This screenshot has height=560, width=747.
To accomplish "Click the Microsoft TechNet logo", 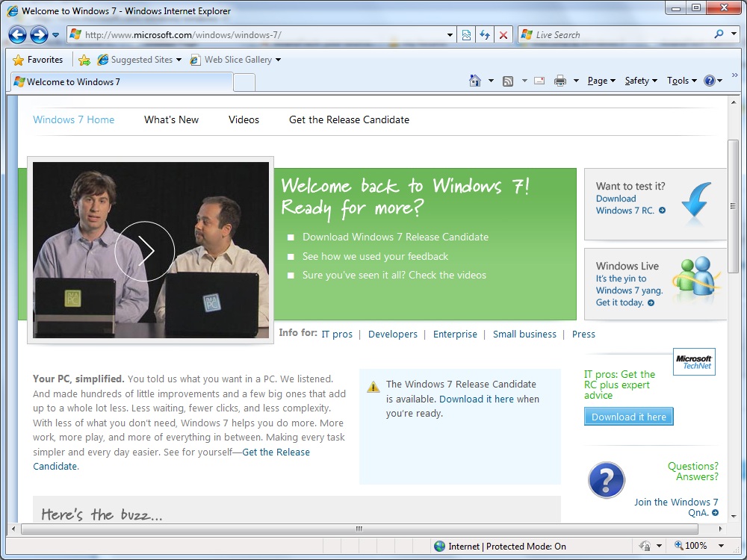I will point(694,361).
